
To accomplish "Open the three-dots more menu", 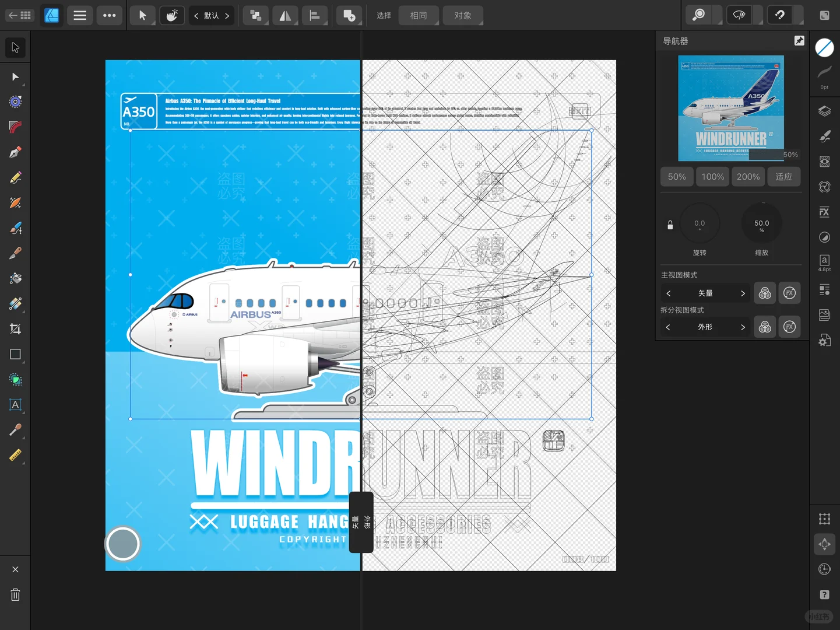I will pos(110,15).
